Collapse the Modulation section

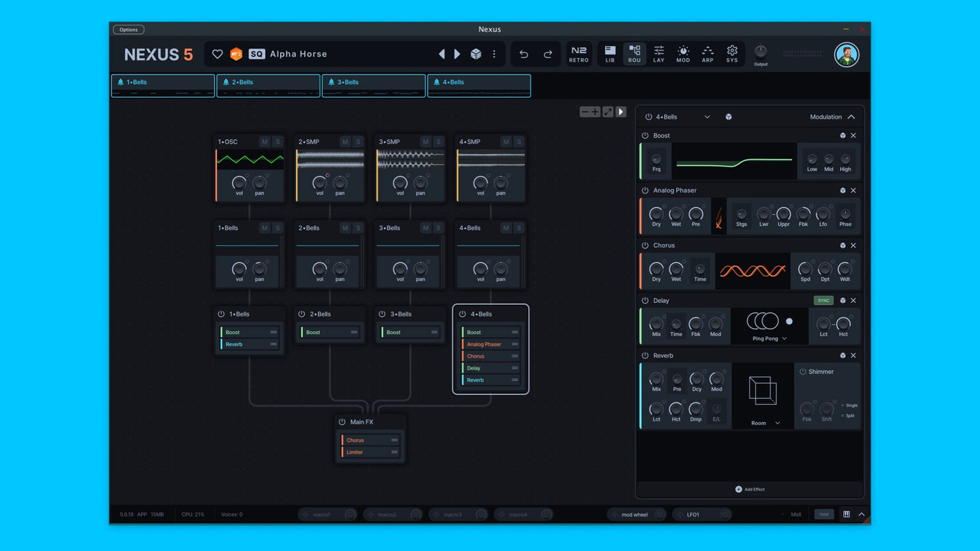[851, 117]
